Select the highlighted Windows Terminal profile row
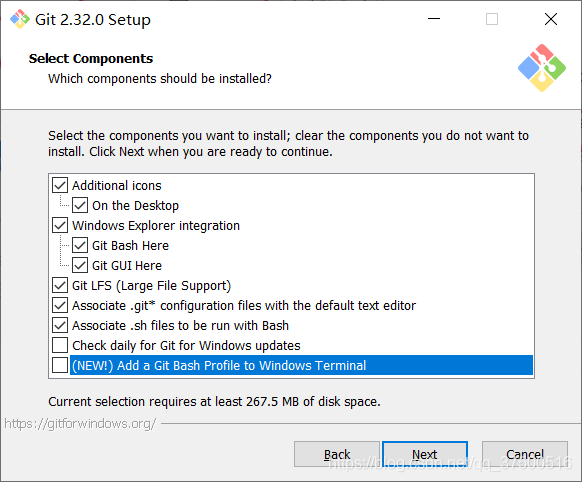The image size is (582, 482). point(301,365)
